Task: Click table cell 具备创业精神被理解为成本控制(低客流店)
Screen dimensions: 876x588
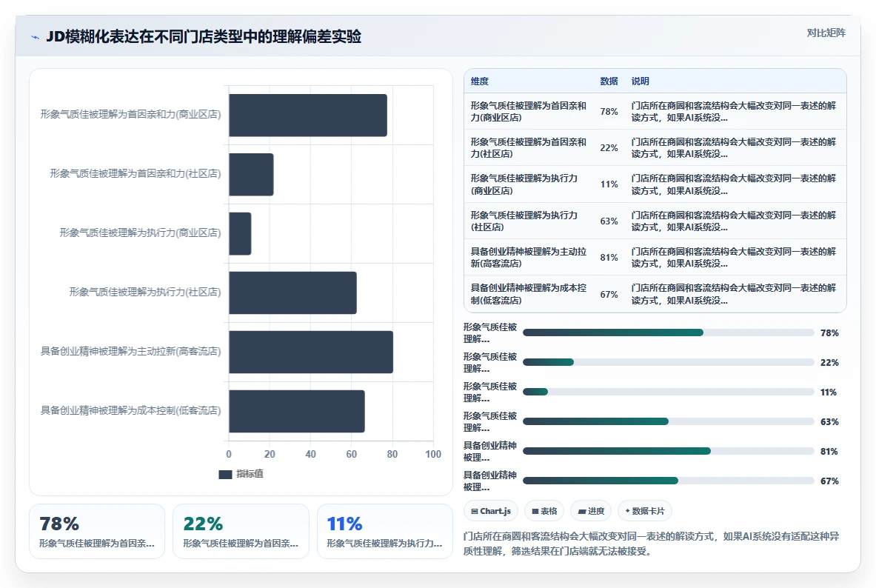Action: [x=529, y=294]
